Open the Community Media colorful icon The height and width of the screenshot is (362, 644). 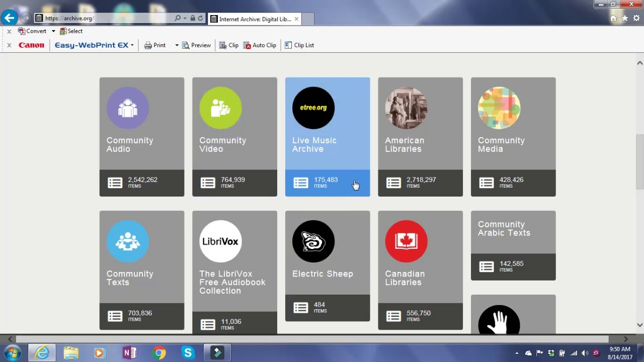[499, 108]
